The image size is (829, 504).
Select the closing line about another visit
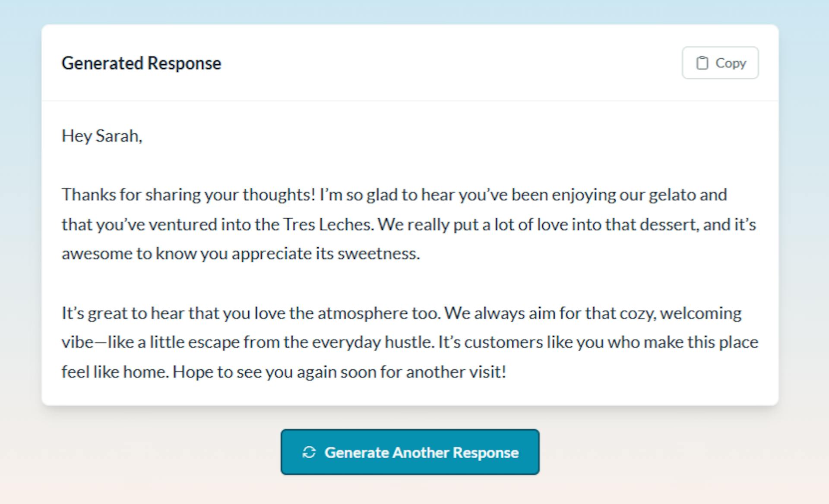coord(285,371)
